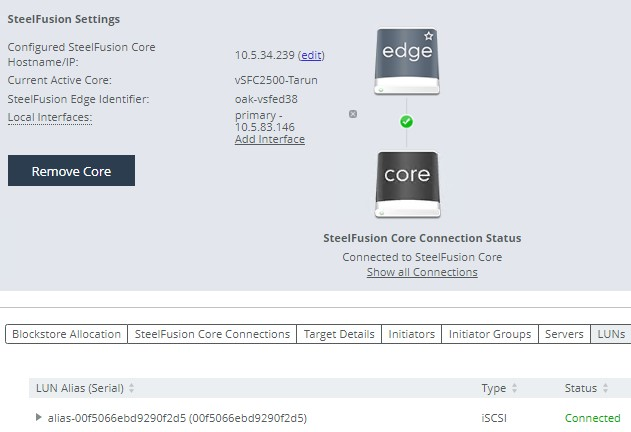Click LUN alias-00f5066ebd9290f2d5 text
Viewport: 631px width, 432px height.
click(177, 418)
